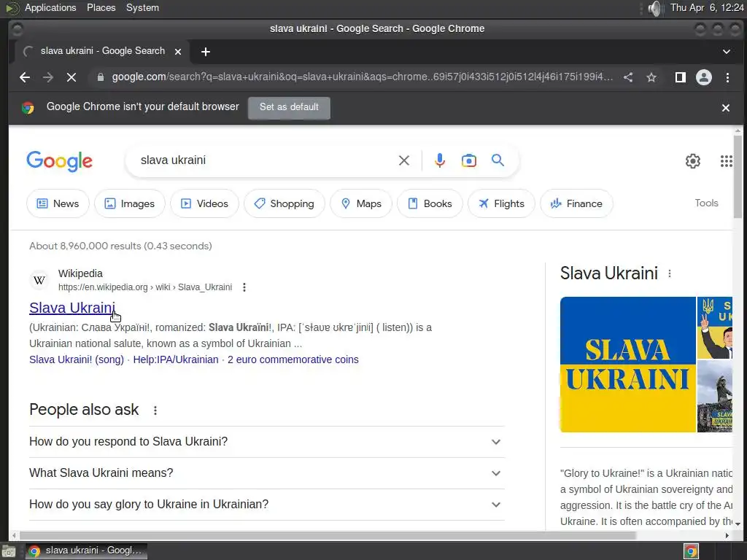747x560 pixels.
Task: Click the Google logo
Action: pyautogui.click(x=60, y=161)
